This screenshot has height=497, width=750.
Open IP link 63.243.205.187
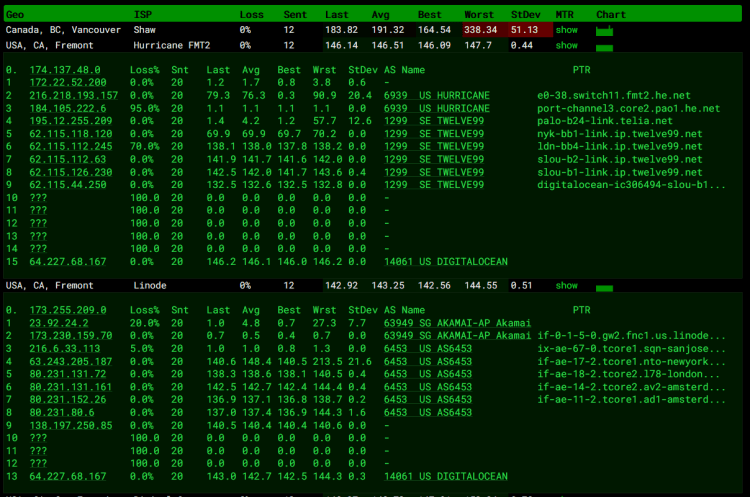[x=71, y=362]
